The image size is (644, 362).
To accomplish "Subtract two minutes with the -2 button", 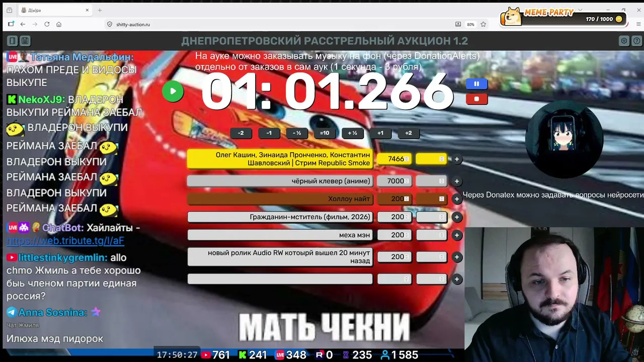I will tap(240, 133).
